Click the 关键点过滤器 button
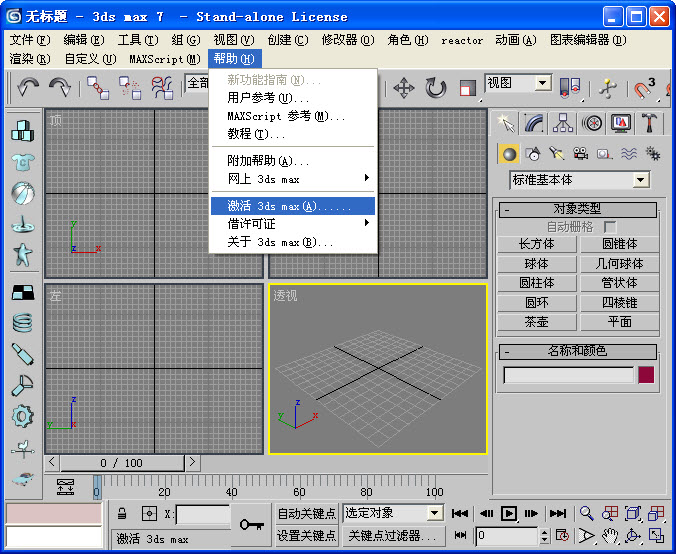This screenshot has width=676, height=554. (x=393, y=536)
